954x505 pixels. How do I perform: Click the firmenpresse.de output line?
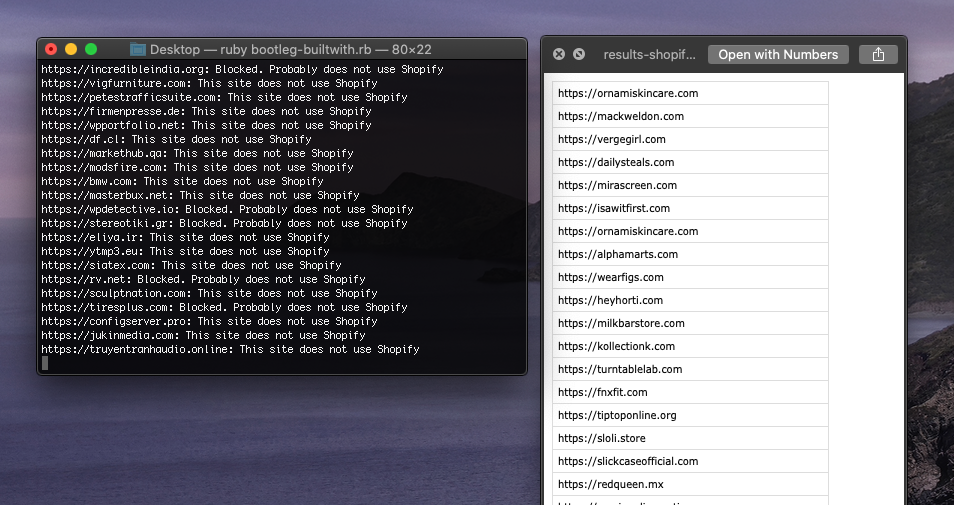coord(206,111)
